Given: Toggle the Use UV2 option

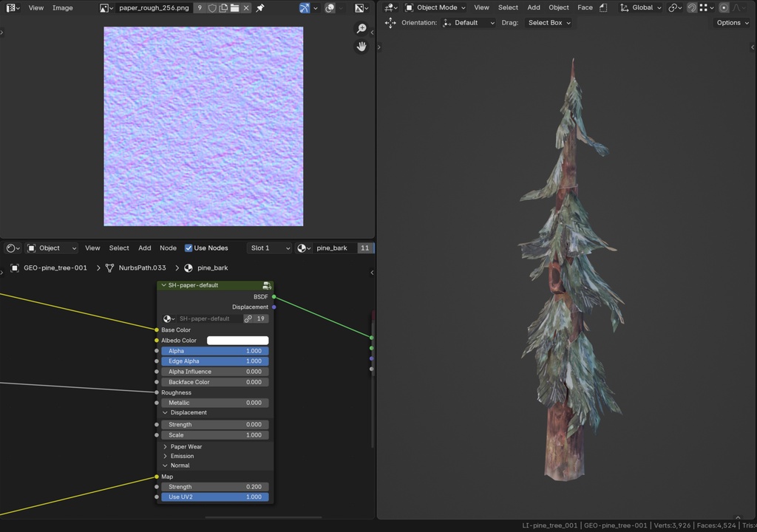Looking at the screenshot, I should coord(214,497).
